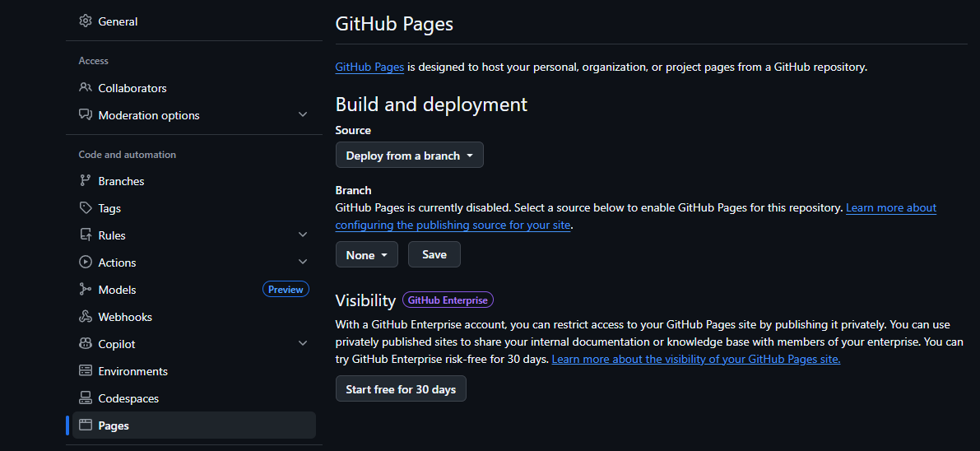Click the Actions play-circle icon

85,262
